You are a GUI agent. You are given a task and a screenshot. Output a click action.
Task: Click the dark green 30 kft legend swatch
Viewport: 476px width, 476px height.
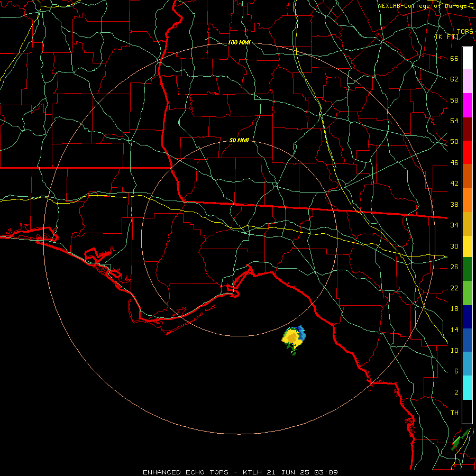(x=467, y=269)
